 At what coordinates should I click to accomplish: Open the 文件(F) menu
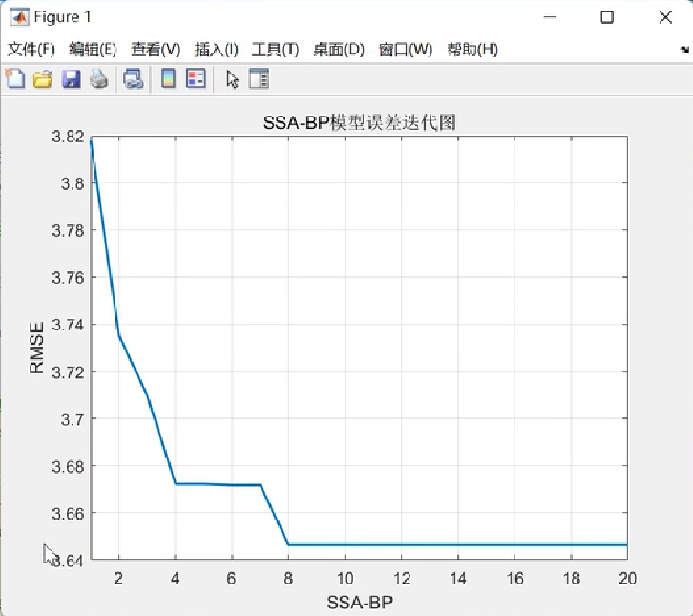pyautogui.click(x=31, y=50)
